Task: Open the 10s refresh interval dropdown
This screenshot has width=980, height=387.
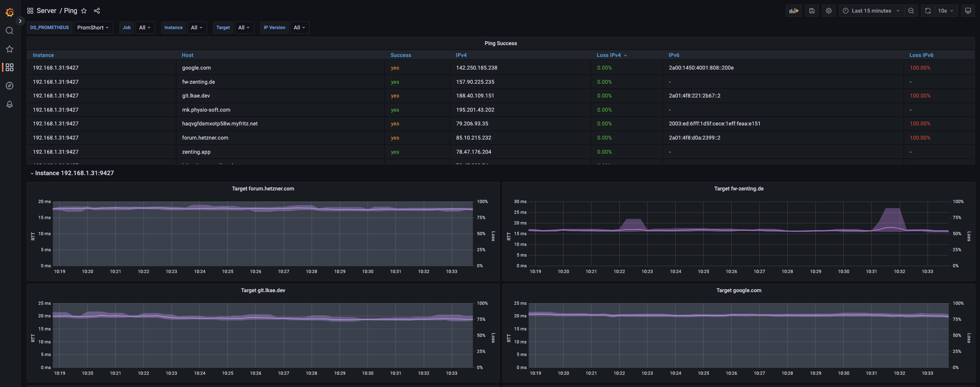Action: coord(946,11)
